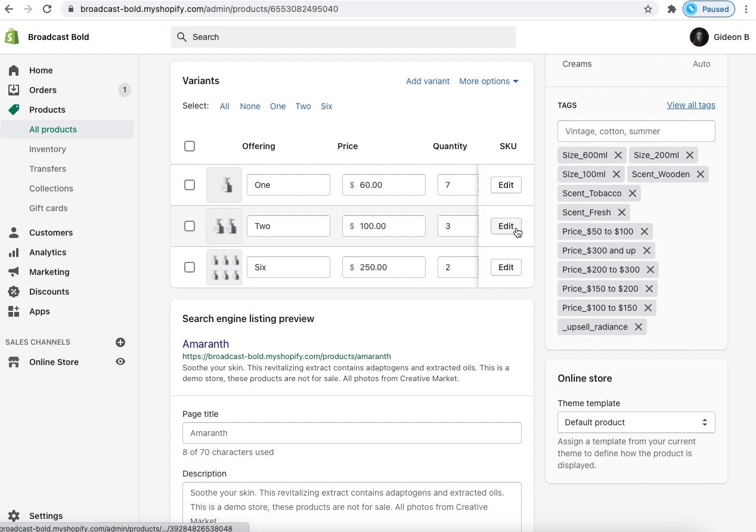Open the Collections sidebar item
Viewport: 756px width, 532px height.
point(51,188)
